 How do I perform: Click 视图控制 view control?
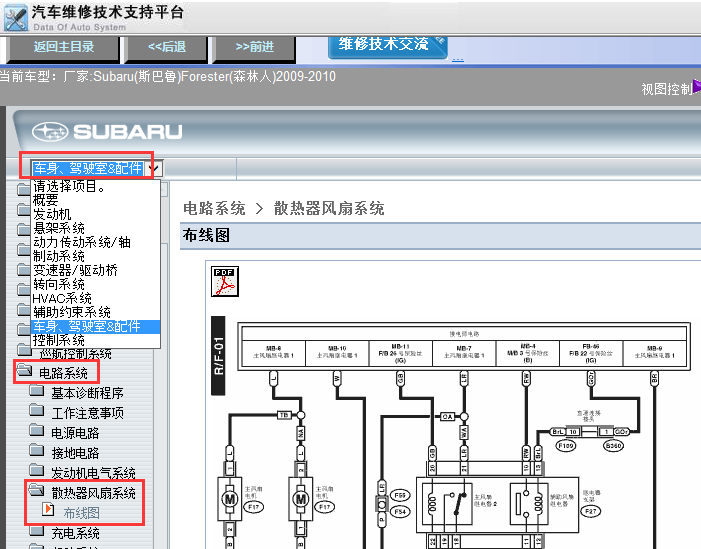click(x=666, y=89)
